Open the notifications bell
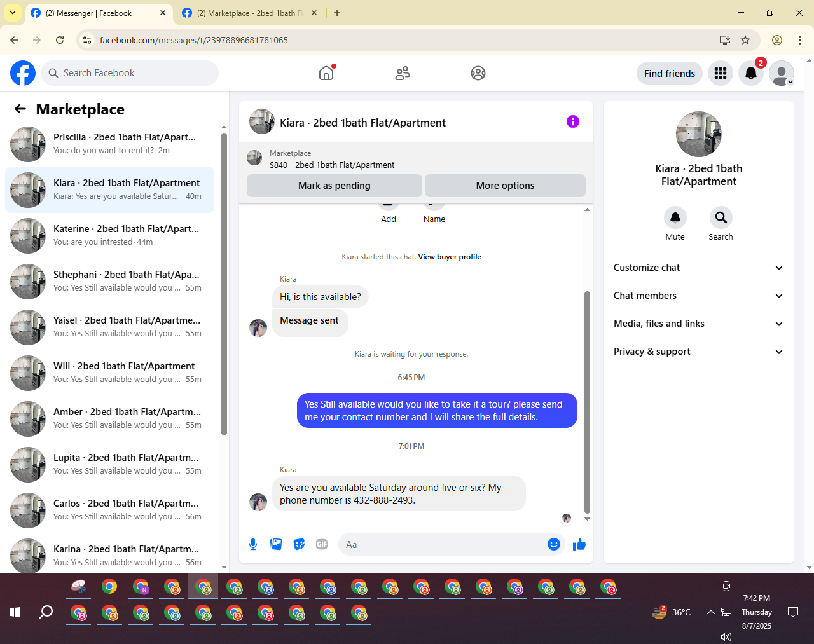This screenshot has width=814, height=644. pyautogui.click(x=751, y=73)
